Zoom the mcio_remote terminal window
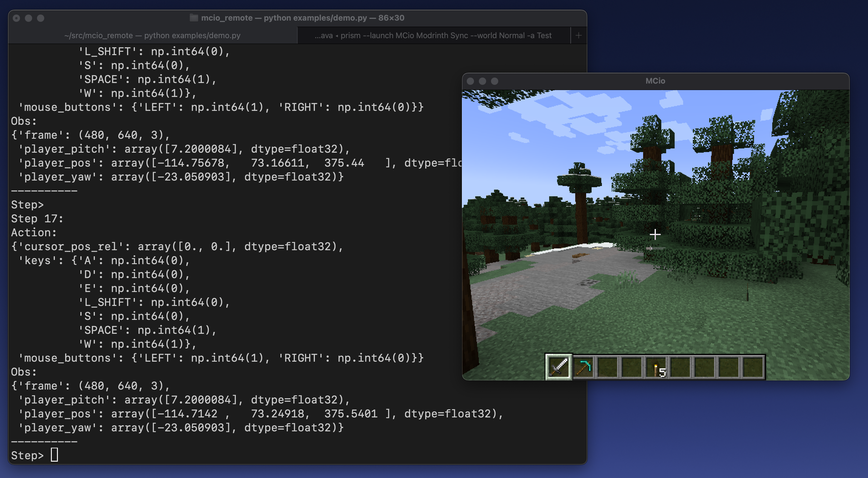The height and width of the screenshot is (478, 868). [x=41, y=18]
